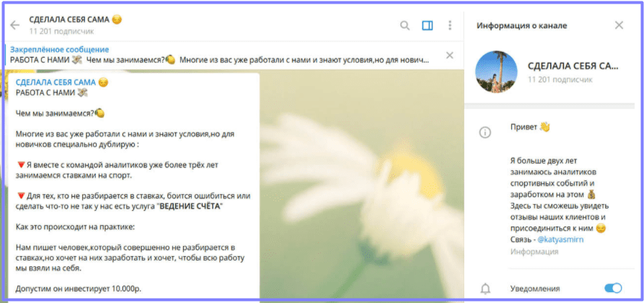
Task: Open the channel avatar photo
Action: (496, 72)
